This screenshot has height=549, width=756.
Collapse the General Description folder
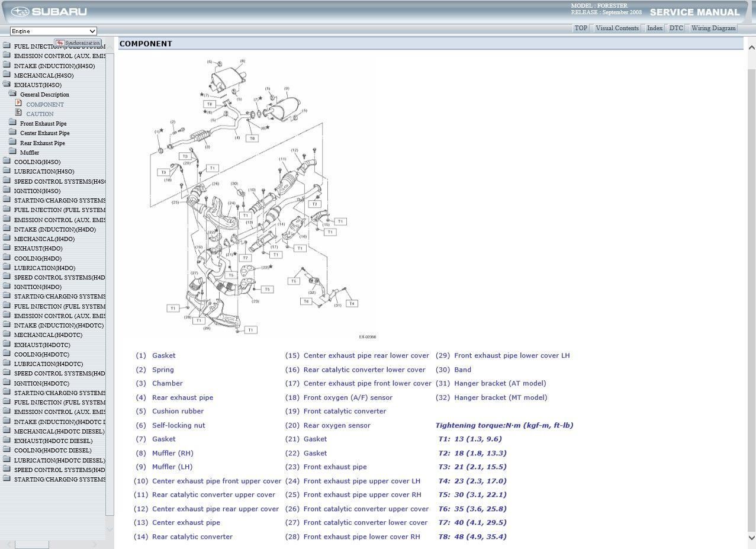click(x=12, y=94)
